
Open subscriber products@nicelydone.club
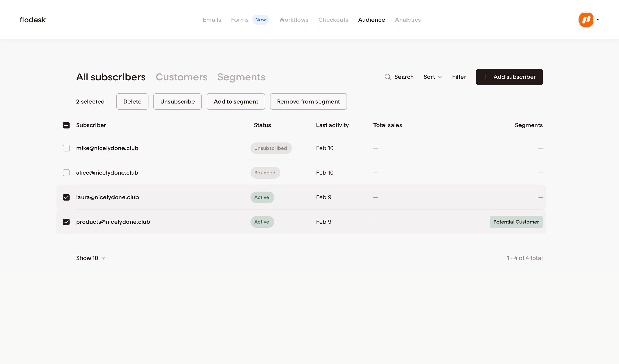pyautogui.click(x=113, y=222)
